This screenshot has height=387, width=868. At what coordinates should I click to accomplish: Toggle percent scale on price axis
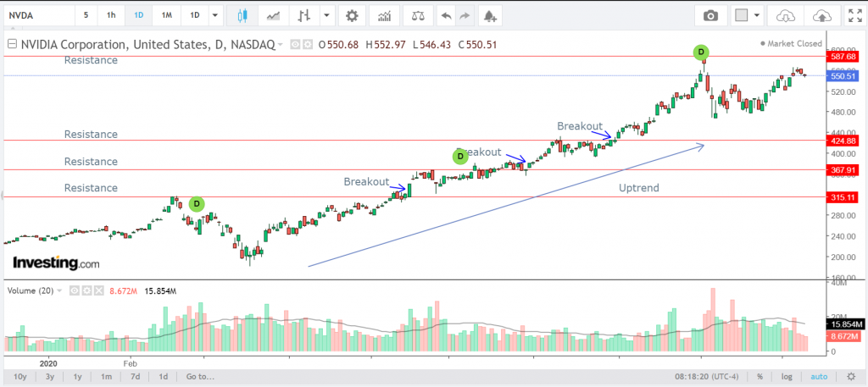coord(760,376)
